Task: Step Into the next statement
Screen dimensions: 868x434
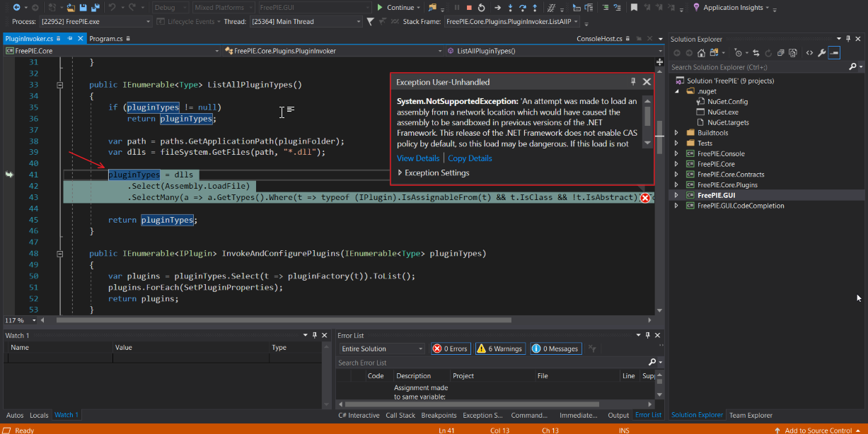Action: 510,7
